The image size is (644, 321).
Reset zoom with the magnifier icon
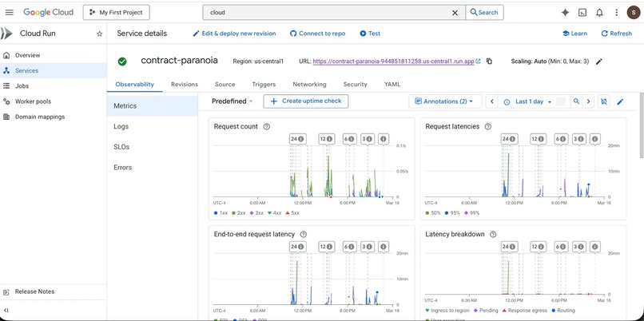point(577,101)
